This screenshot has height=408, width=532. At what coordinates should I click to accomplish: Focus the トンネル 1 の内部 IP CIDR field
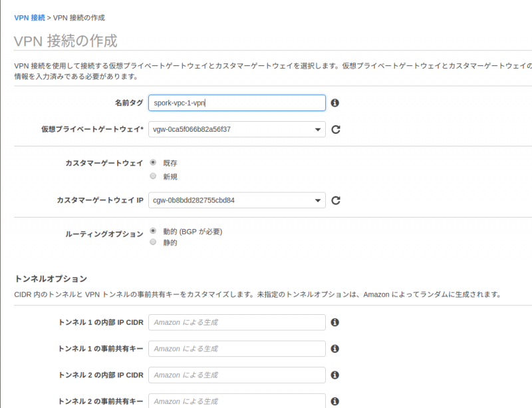click(237, 322)
